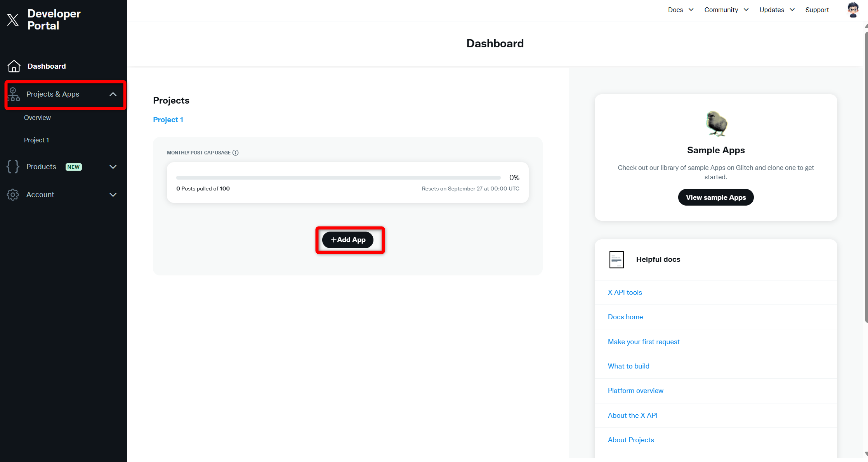Open Make your first request link
This screenshot has height=462, width=868.
(x=644, y=342)
